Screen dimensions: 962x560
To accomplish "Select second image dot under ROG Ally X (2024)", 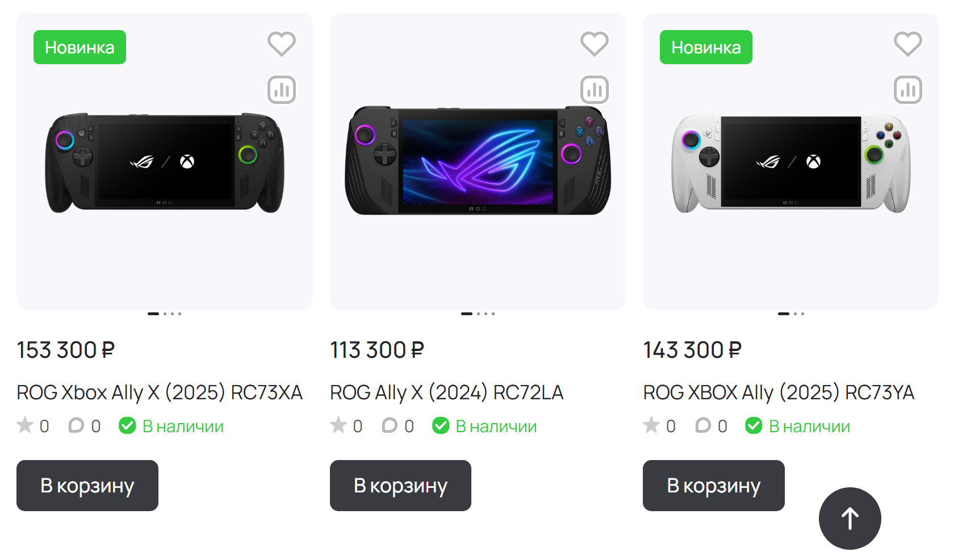I will pyautogui.click(x=479, y=314).
